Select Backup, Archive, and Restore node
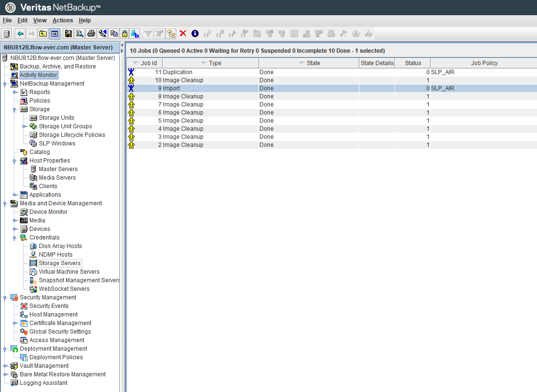 58,67
